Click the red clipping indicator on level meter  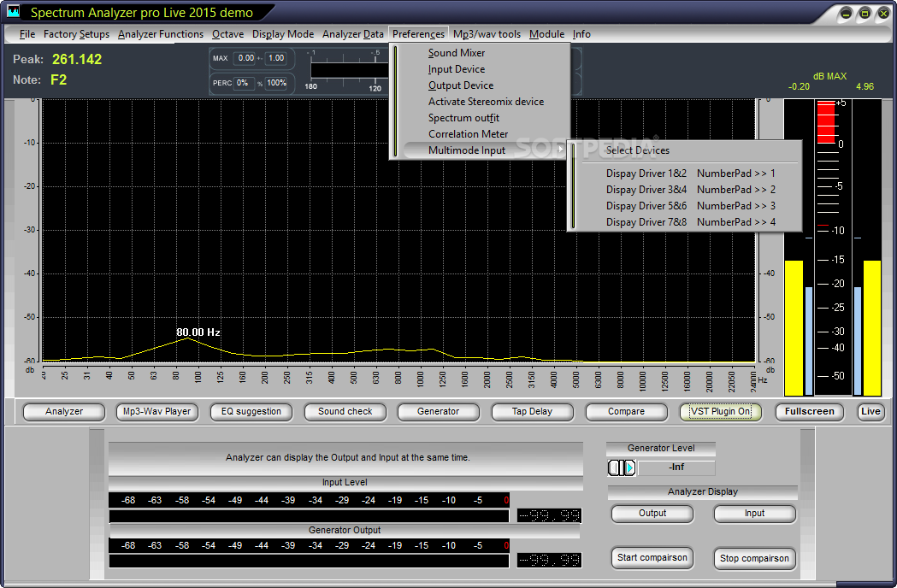point(826,122)
